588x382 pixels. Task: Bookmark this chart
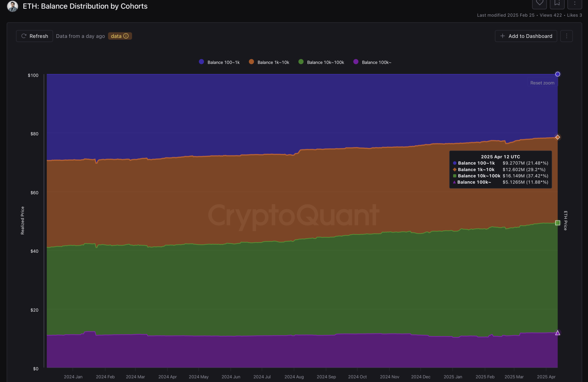pos(557,3)
